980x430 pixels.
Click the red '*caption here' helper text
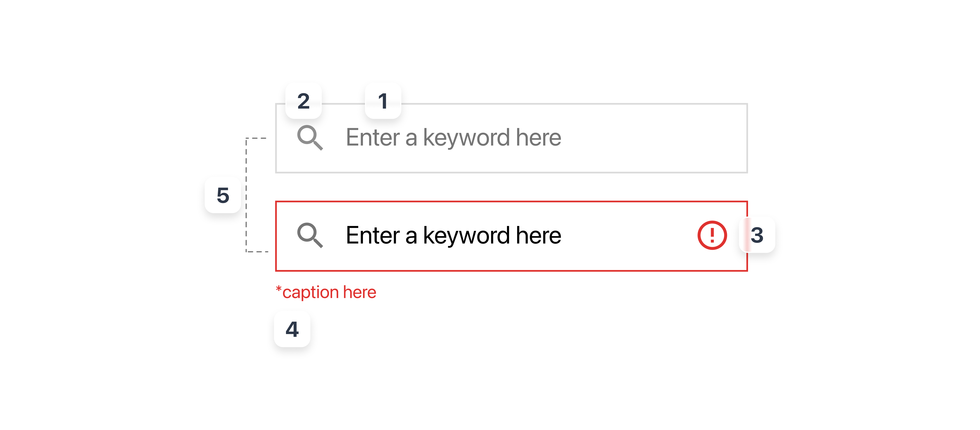[x=326, y=292]
